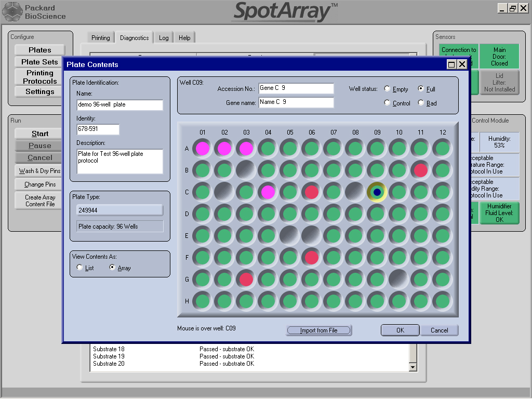Edit the plate Name field
Screen dimensions: 532x399
click(120, 104)
